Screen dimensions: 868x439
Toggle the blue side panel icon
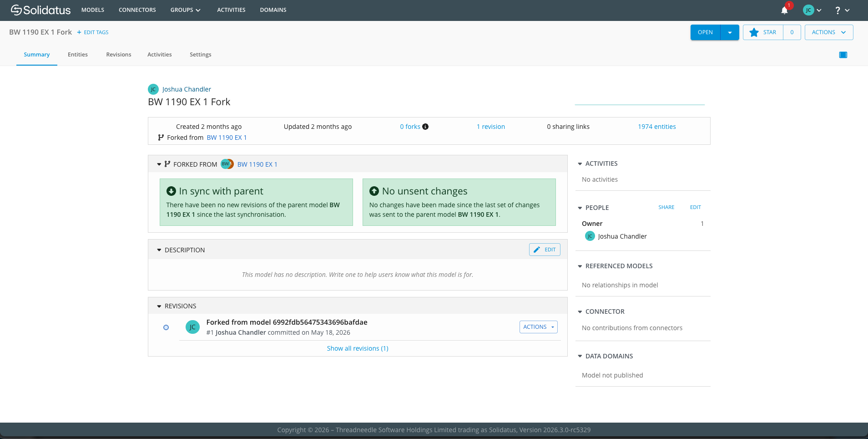pyautogui.click(x=843, y=55)
